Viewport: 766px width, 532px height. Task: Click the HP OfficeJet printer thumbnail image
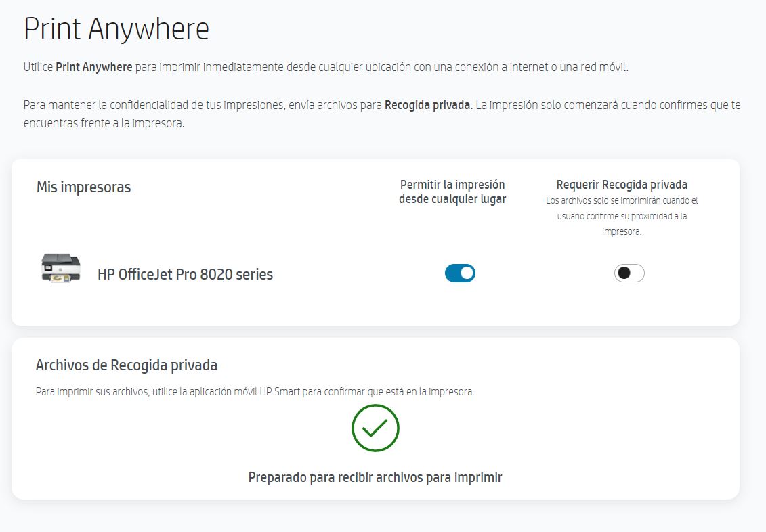(61, 268)
